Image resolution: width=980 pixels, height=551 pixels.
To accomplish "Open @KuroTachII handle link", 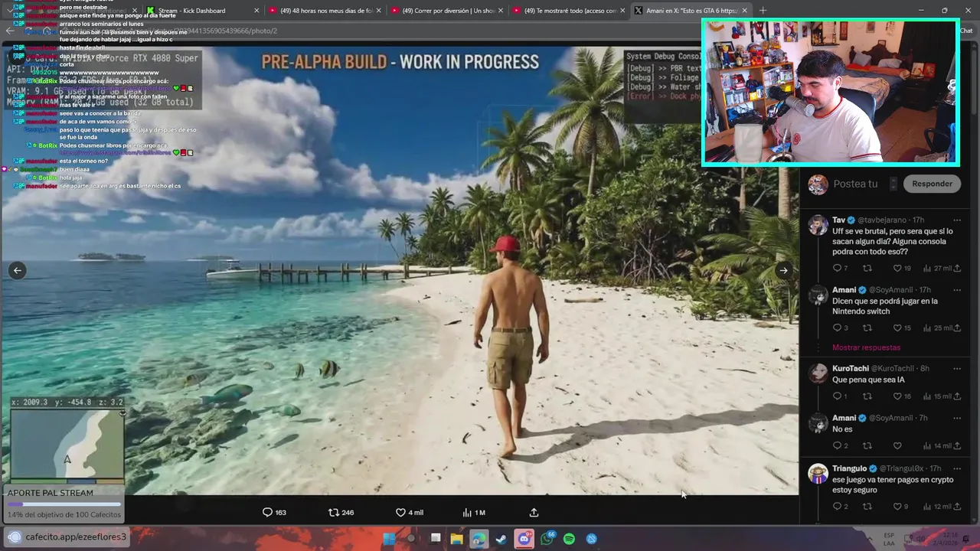I will click(892, 369).
